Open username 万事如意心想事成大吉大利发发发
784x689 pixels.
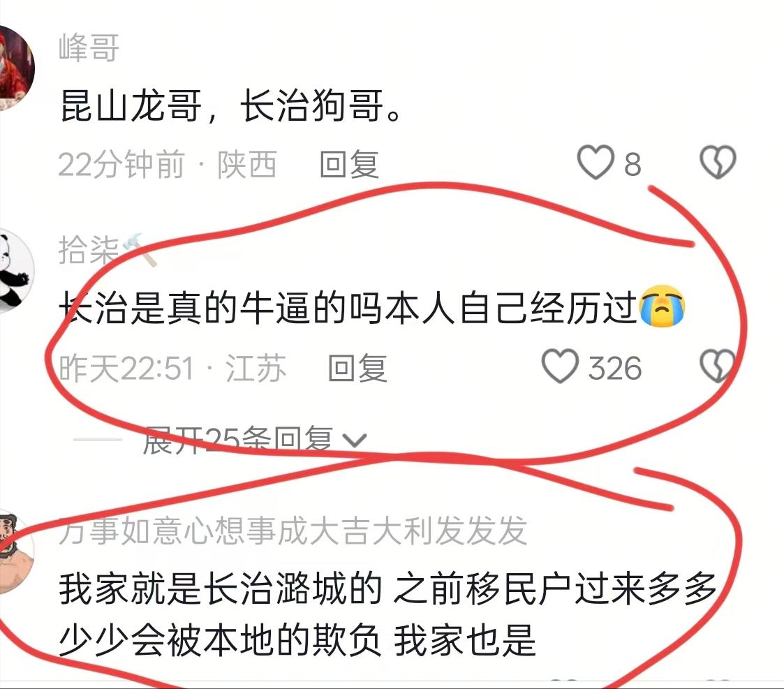click(293, 530)
